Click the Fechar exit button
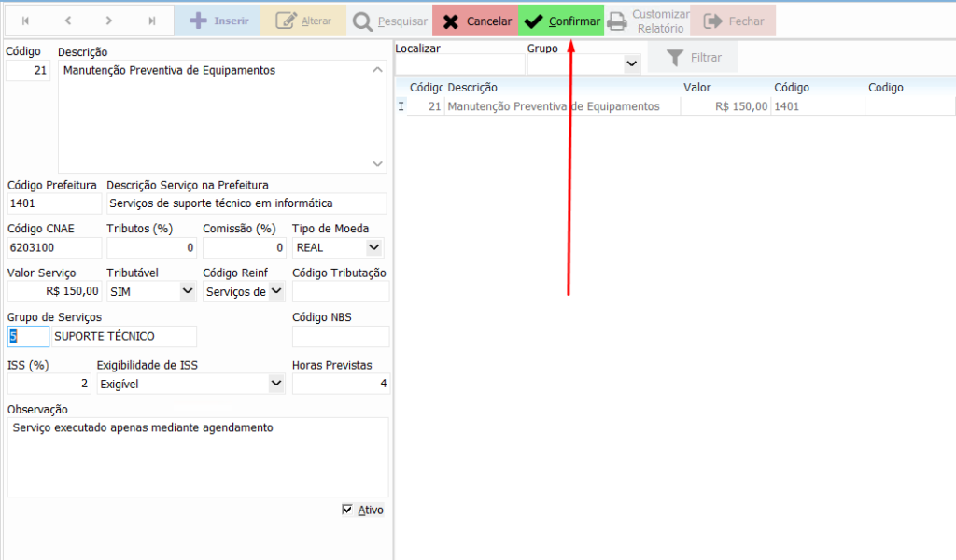This screenshot has height=560, width=956. click(x=733, y=21)
